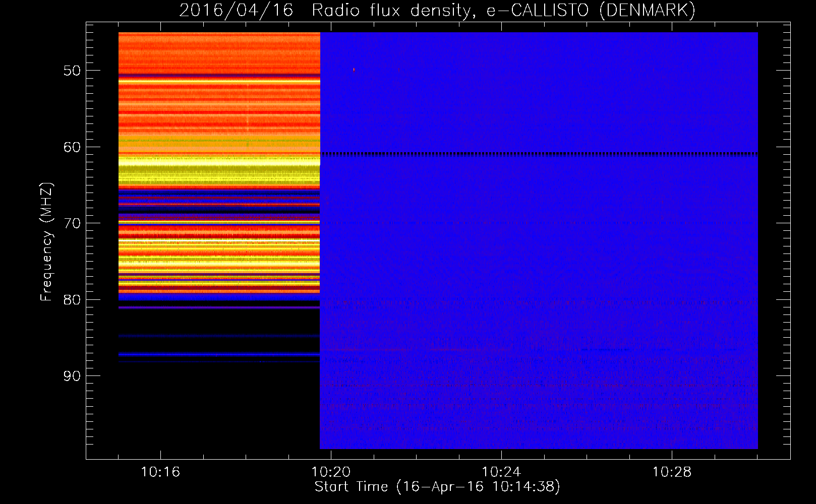Click the 'Start Time (16-Apr-16 10:14:38)' x-axis label
This screenshot has height=504, width=816.
pyautogui.click(x=437, y=487)
